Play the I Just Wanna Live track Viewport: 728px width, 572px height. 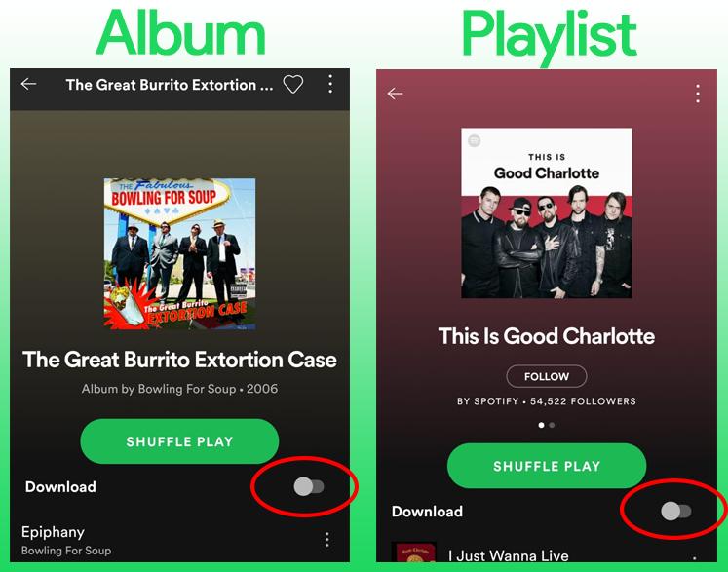(x=509, y=555)
